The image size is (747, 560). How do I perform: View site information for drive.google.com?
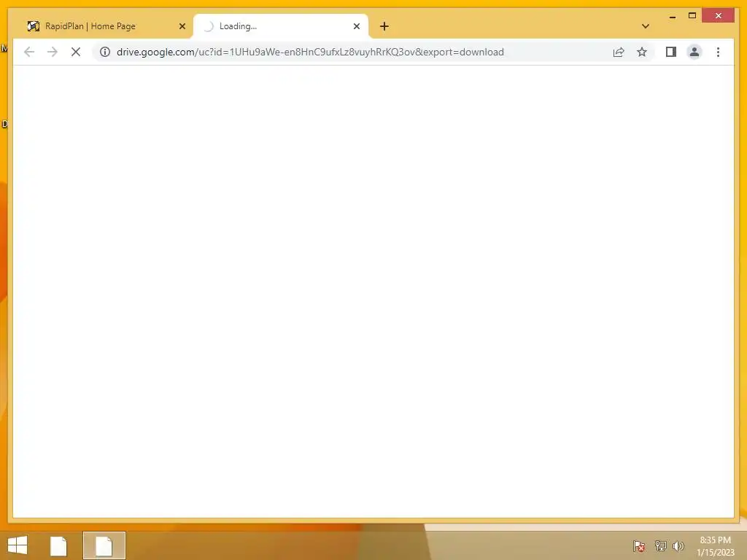[x=105, y=52]
